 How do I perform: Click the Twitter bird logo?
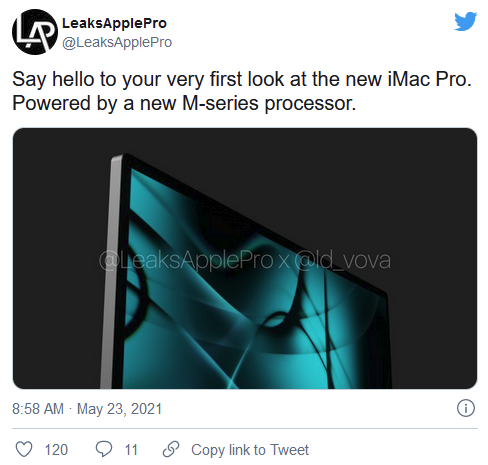(466, 21)
